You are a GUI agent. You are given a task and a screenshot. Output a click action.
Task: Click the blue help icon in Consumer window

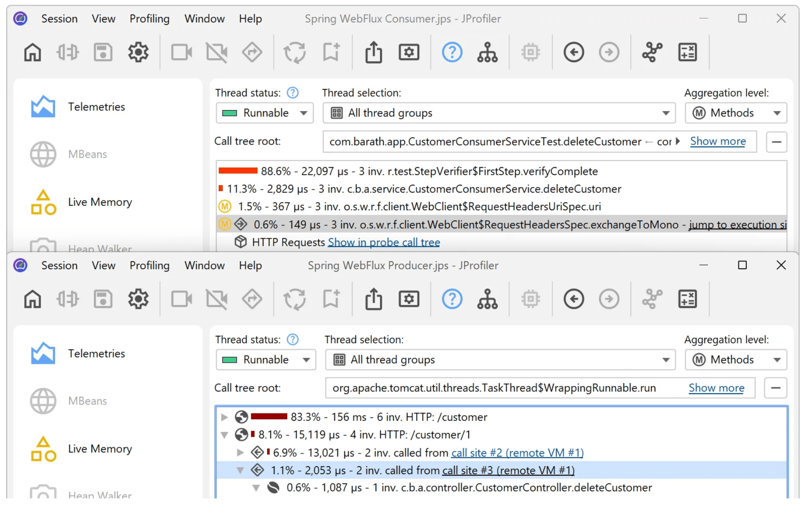coord(452,52)
